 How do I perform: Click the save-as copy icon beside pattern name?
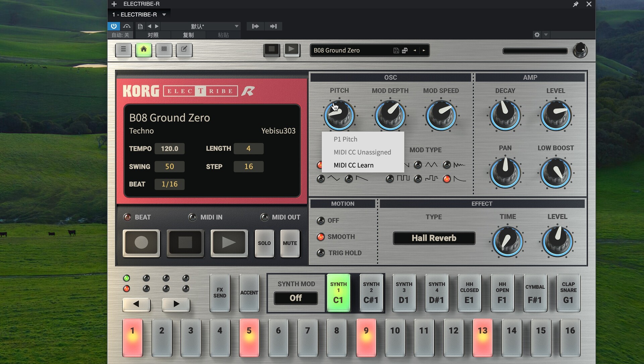[x=405, y=50]
